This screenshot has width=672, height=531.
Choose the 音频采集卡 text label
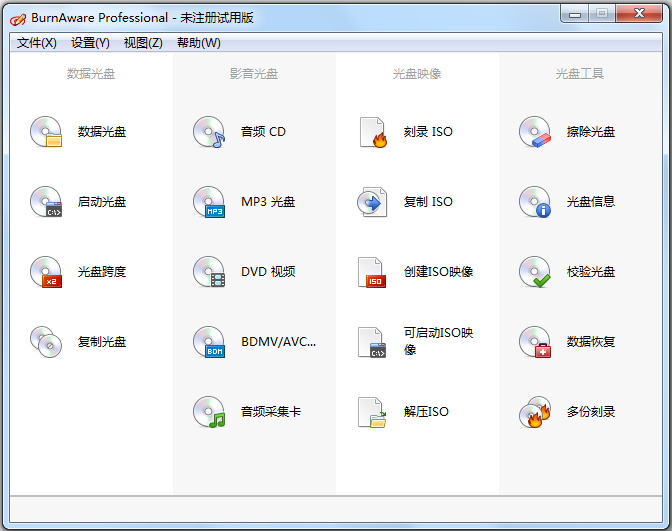click(271, 411)
